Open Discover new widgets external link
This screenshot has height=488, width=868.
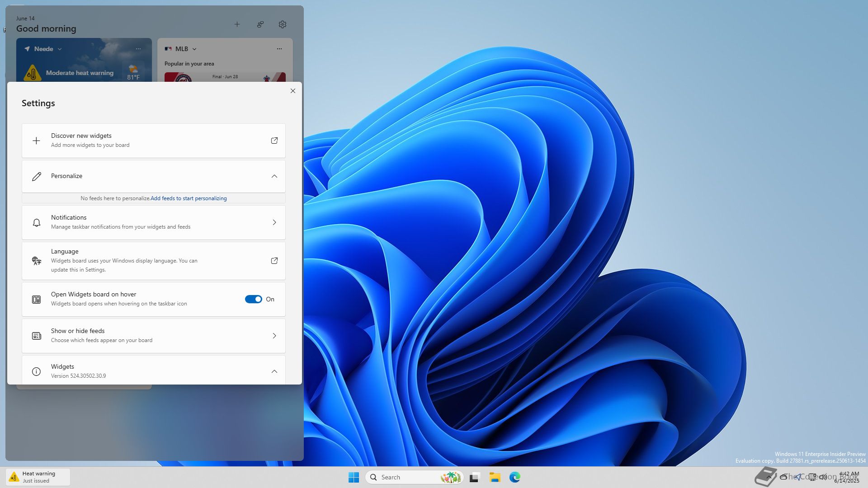pyautogui.click(x=274, y=141)
